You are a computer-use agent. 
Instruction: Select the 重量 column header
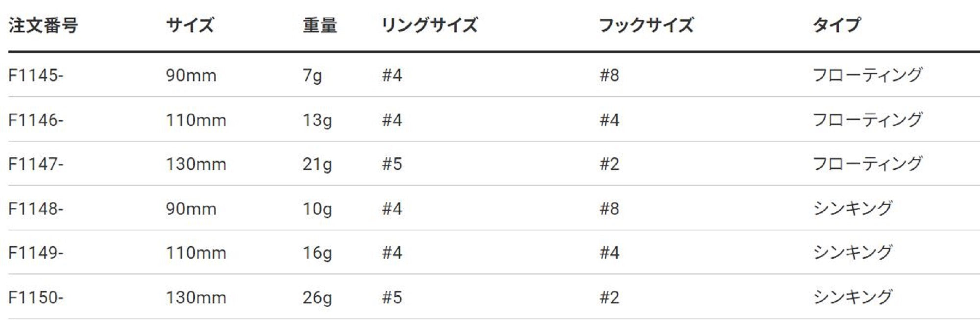click(x=319, y=25)
